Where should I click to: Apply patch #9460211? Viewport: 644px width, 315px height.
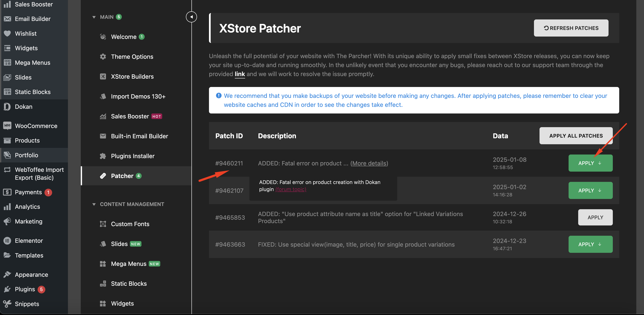click(591, 163)
